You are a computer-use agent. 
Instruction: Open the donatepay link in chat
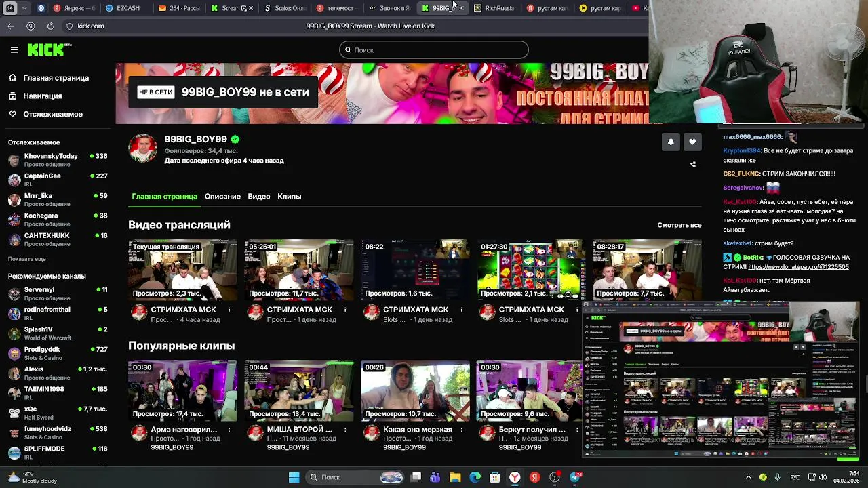[798, 267]
